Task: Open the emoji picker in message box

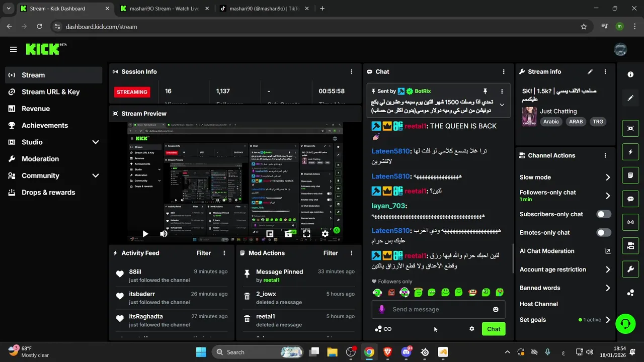Action: (496, 309)
